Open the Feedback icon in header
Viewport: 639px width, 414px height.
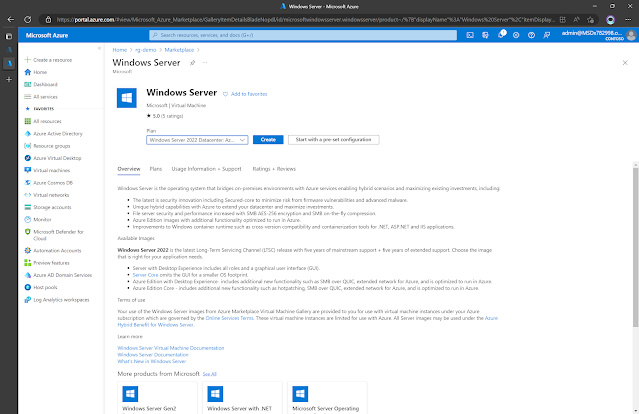(546, 35)
